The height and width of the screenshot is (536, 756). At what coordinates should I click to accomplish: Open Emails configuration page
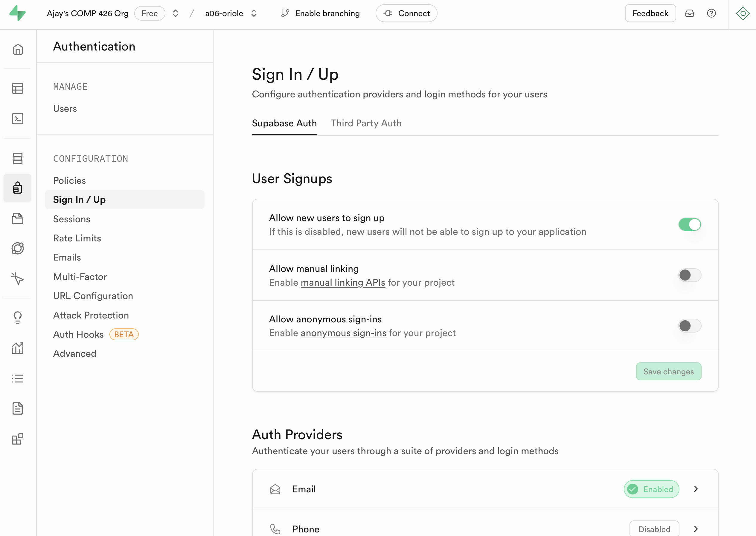(x=67, y=258)
